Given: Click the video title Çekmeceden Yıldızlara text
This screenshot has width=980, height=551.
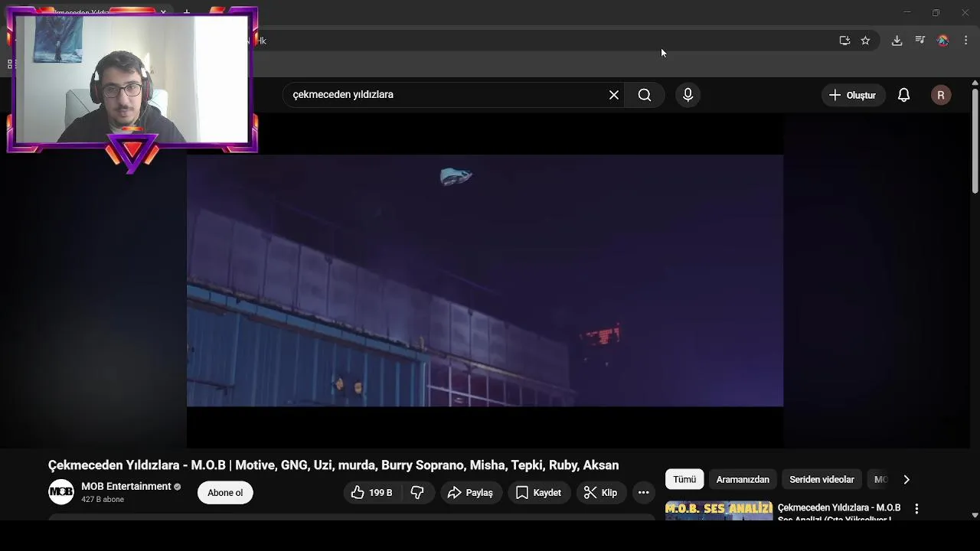Looking at the screenshot, I should (x=333, y=465).
